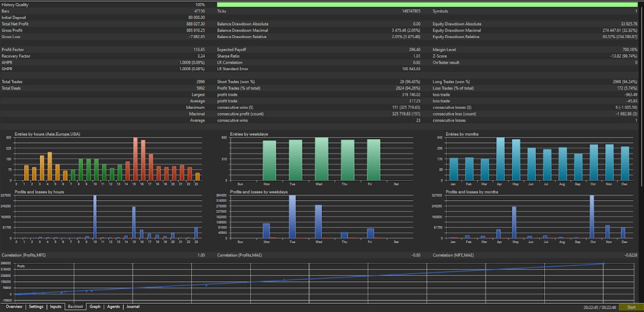View the Journal tab
Screen dimensions: 644x312
pos(133,307)
